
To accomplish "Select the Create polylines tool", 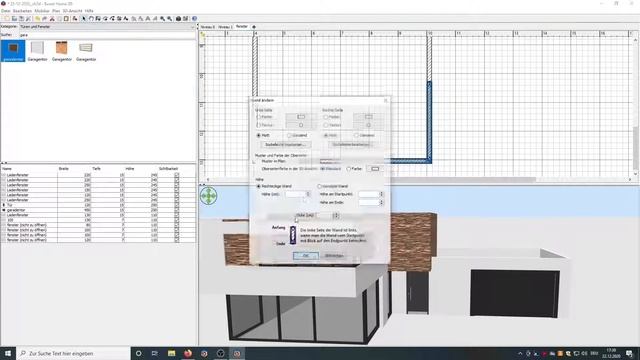I will coord(112,18).
